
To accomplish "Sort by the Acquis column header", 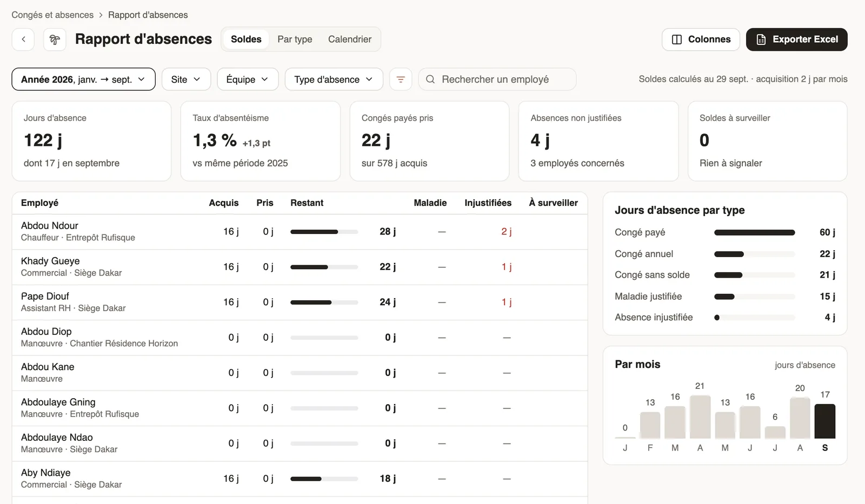I will coord(224,203).
